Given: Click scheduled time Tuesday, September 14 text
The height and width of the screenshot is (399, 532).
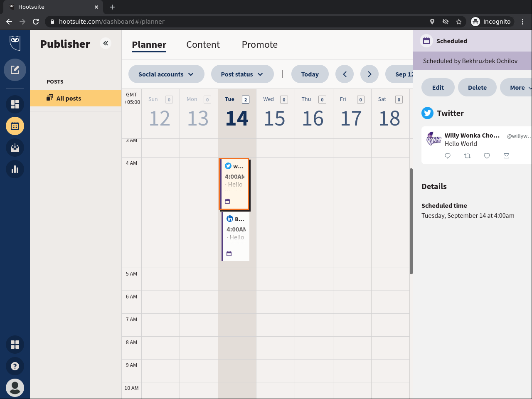Looking at the screenshot, I should [468, 216].
